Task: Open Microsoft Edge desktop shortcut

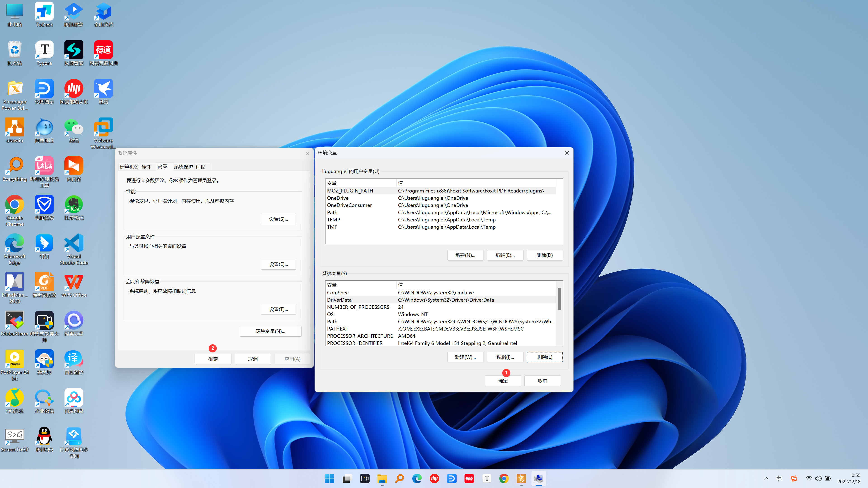Action: tap(14, 250)
